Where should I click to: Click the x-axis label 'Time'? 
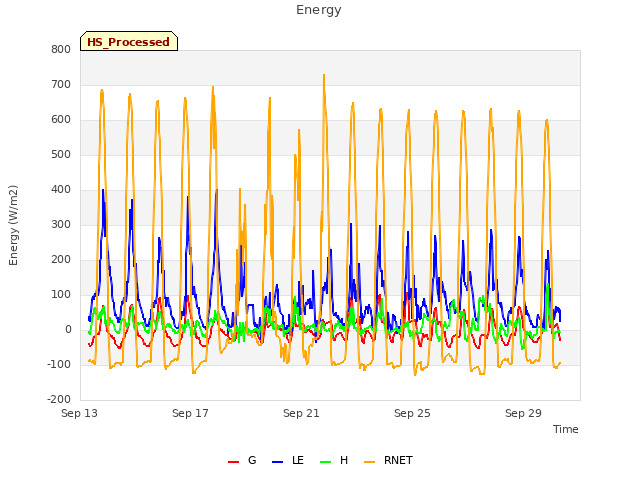(565, 429)
